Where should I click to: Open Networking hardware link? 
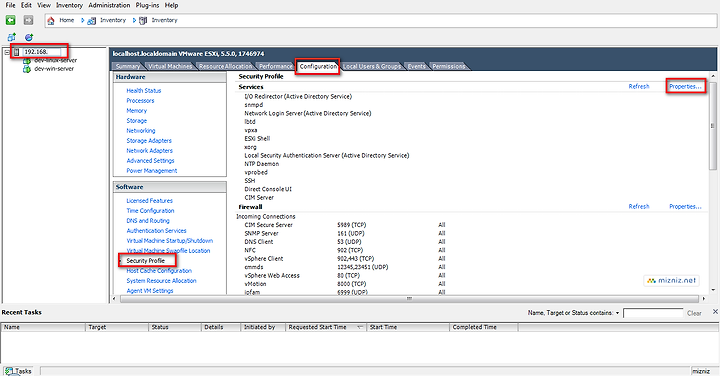tap(141, 131)
